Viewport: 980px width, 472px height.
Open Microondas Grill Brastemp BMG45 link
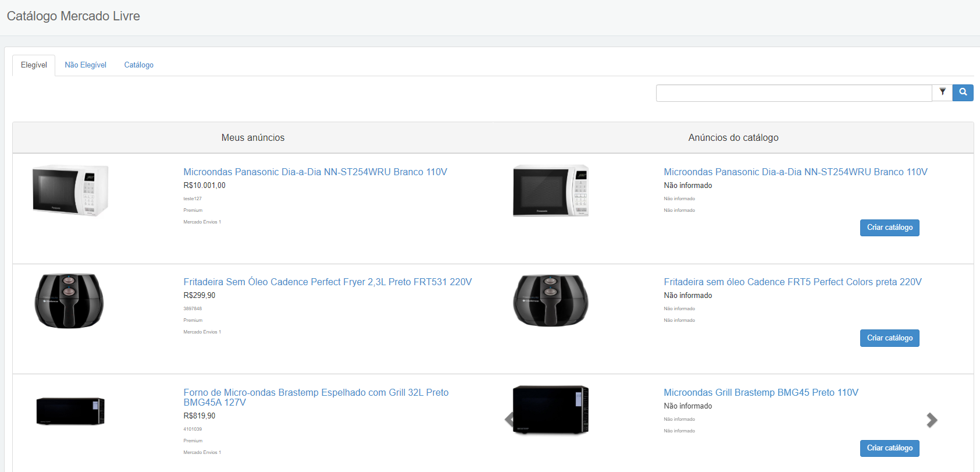tap(761, 393)
